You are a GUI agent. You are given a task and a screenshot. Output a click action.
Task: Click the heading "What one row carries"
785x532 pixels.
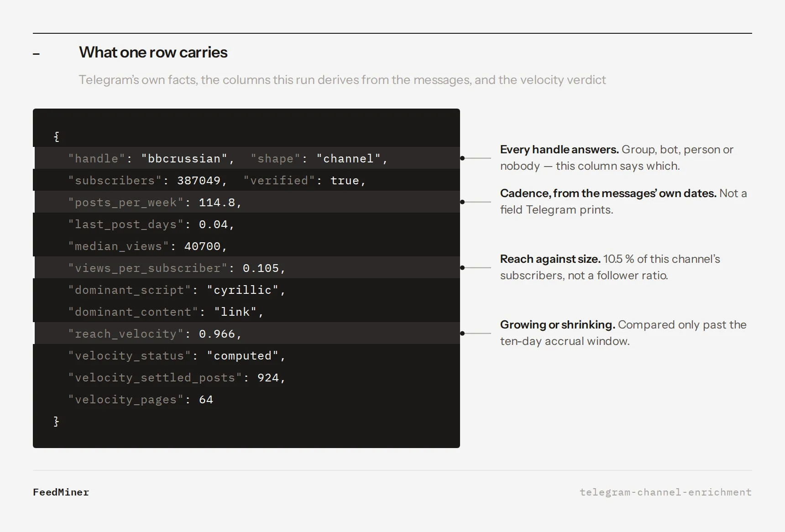[153, 52]
